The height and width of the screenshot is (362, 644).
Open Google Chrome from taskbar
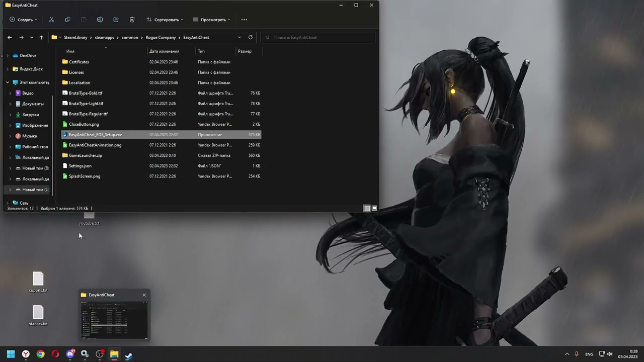click(x=40, y=354)
